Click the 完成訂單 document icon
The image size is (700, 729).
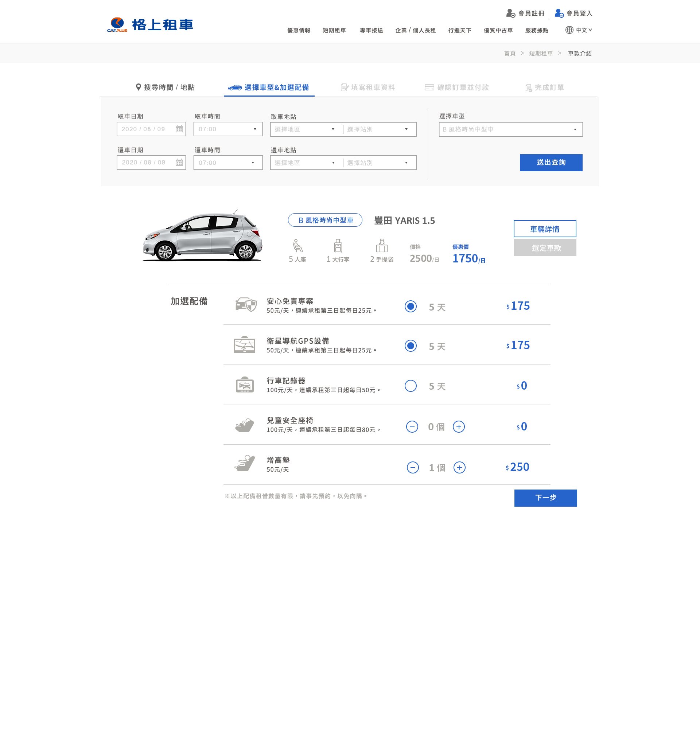[529, 88]
